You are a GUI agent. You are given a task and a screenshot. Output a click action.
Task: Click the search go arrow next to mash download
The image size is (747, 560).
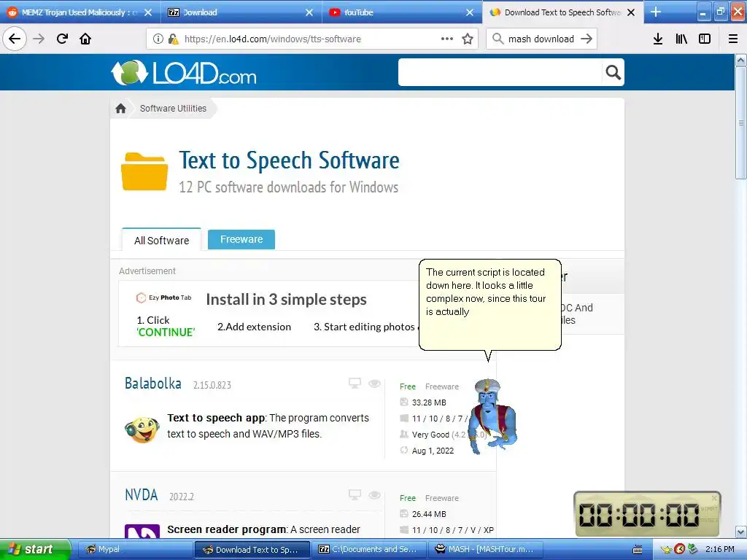click(587, 39)
